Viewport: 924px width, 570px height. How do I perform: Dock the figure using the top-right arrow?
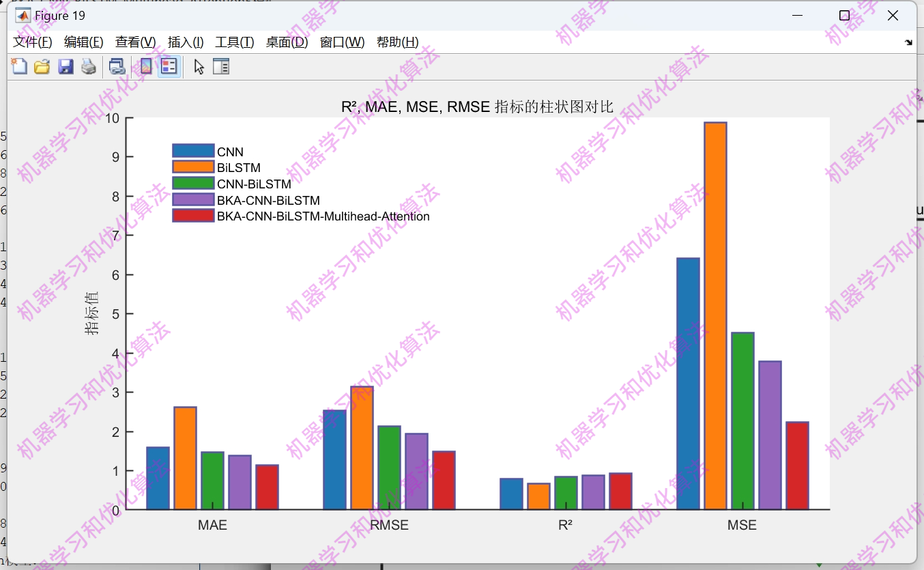908,42
